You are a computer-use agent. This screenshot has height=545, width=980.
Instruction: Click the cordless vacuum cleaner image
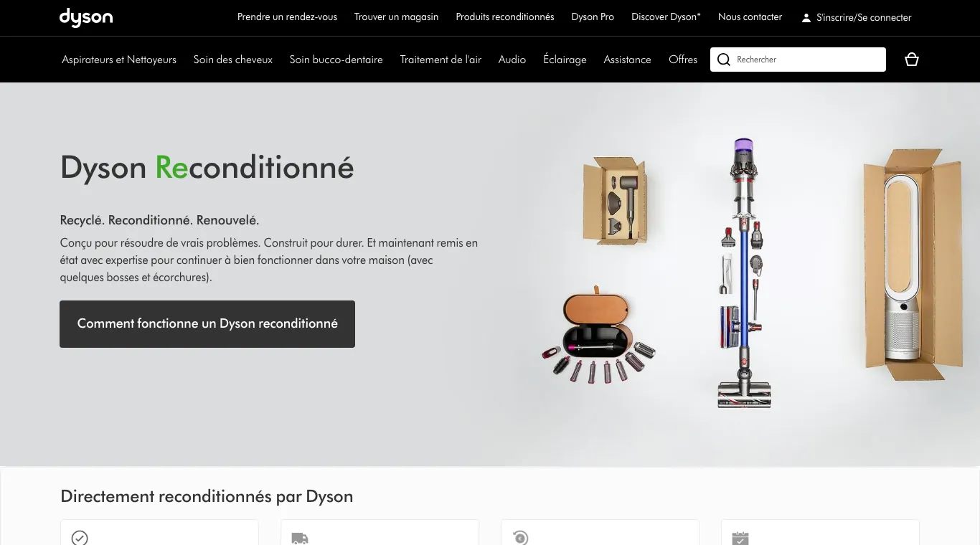click(x=745, y=272)
